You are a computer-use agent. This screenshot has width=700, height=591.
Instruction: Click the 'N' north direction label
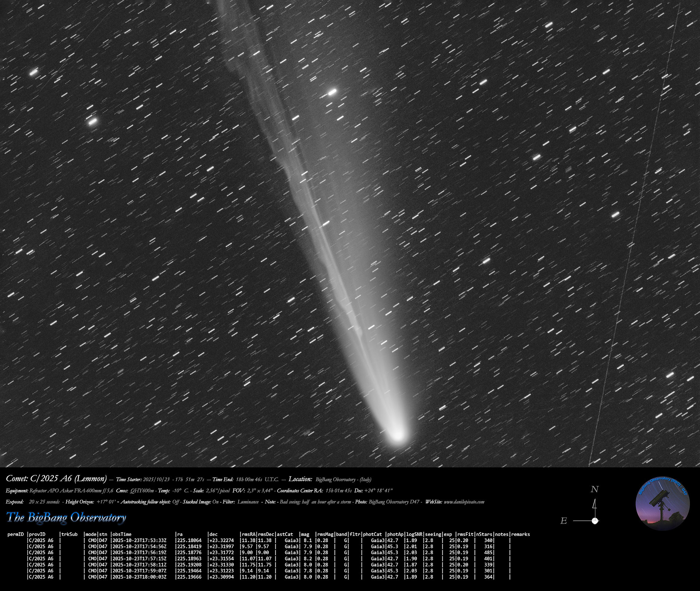pyautogui.click(x=594, y=490)
